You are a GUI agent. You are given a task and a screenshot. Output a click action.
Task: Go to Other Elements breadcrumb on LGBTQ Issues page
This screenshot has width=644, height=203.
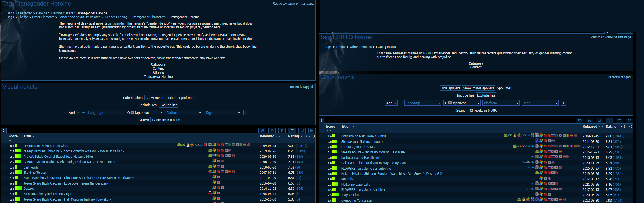(361, 47)
